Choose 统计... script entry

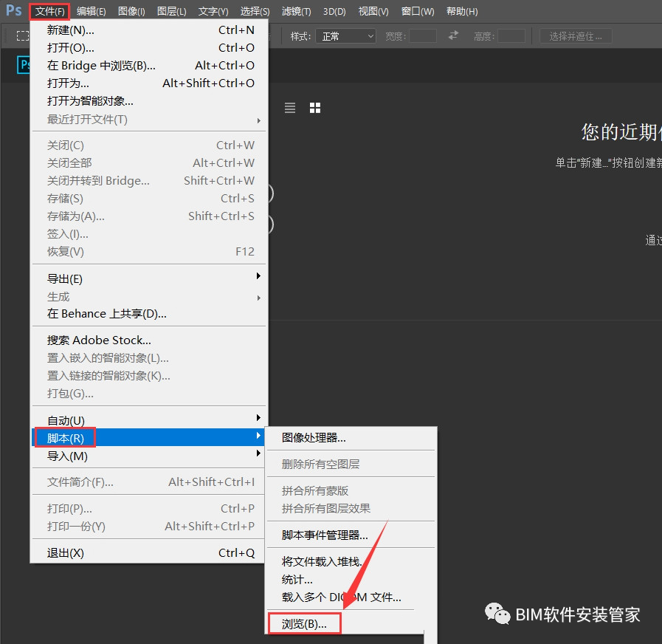click(351, 579)
